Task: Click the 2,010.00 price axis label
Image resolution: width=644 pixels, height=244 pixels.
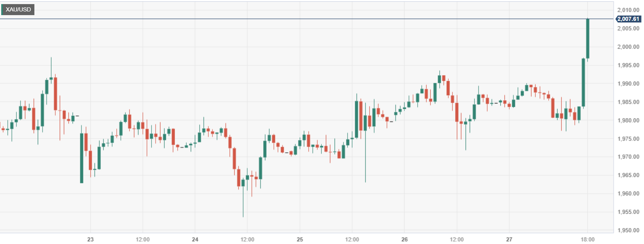Action: point(628,10)
